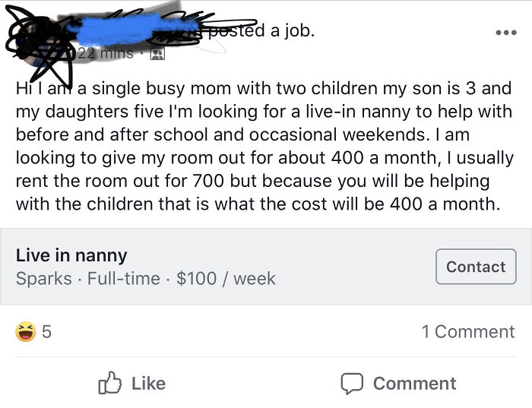Click the reaction count number 5

tap(46, 332)
